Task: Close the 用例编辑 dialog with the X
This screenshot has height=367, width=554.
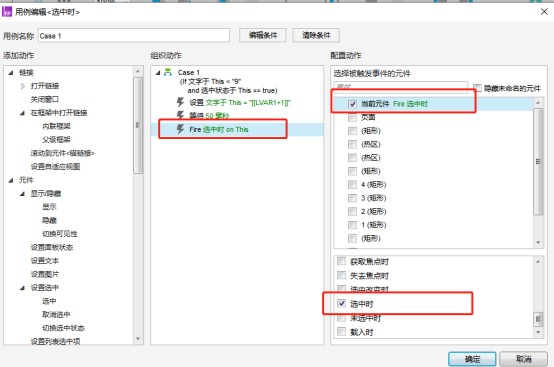Action: [x=544, y=12]
